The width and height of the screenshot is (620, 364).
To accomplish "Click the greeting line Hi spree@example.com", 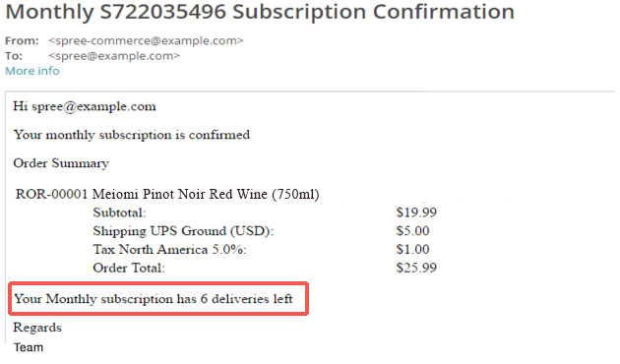I will (x=85, y=106).
